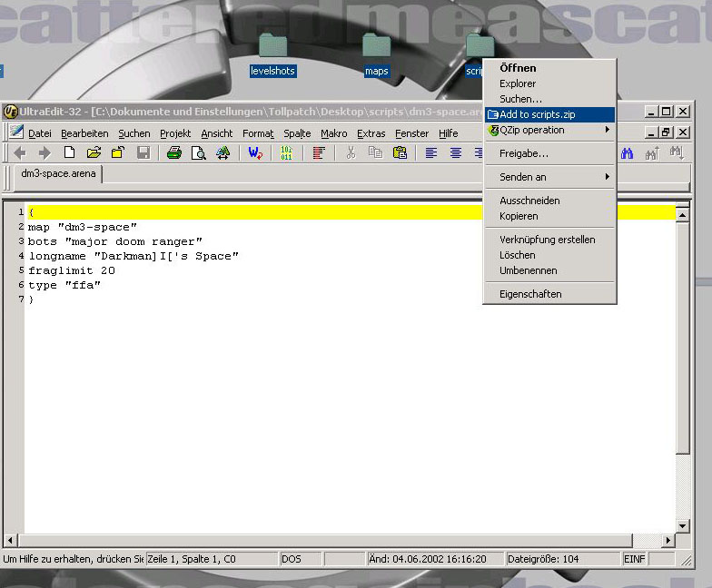
Task: Open Print Preview magnifier icon
Action: coord(198,152)
